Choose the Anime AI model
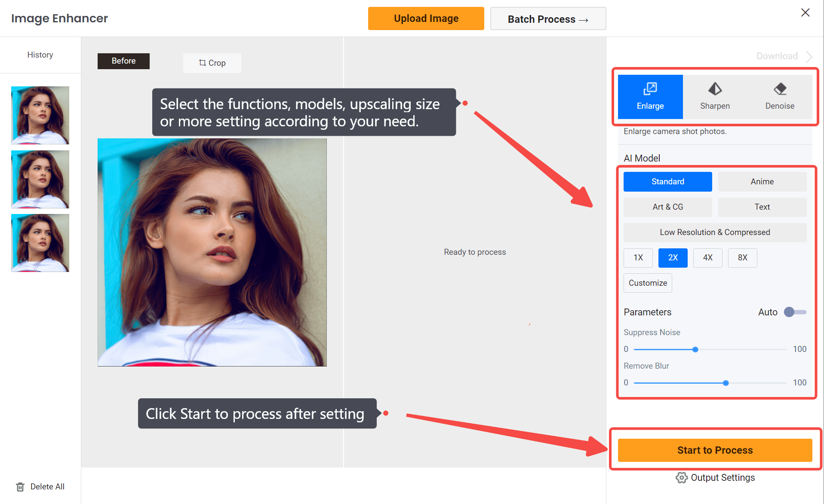Screen dimensions: 824x504 (762, 181)
